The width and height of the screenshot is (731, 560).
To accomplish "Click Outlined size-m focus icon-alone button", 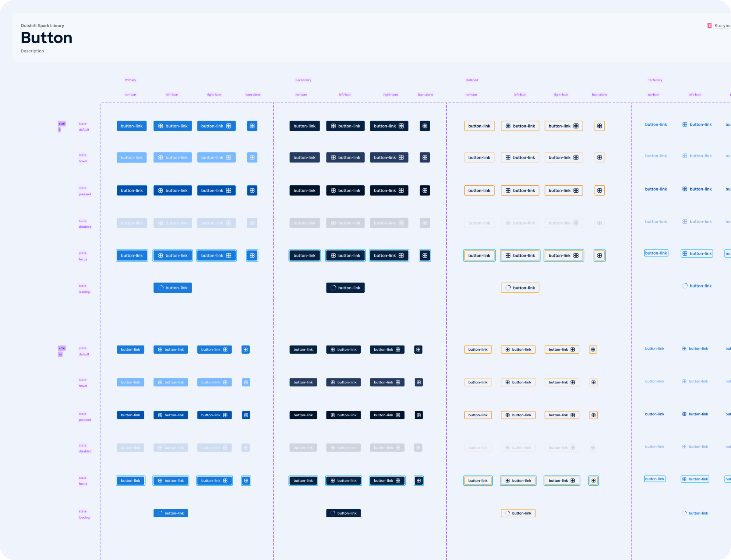I will pyautogui.click(x=594, y=481).
